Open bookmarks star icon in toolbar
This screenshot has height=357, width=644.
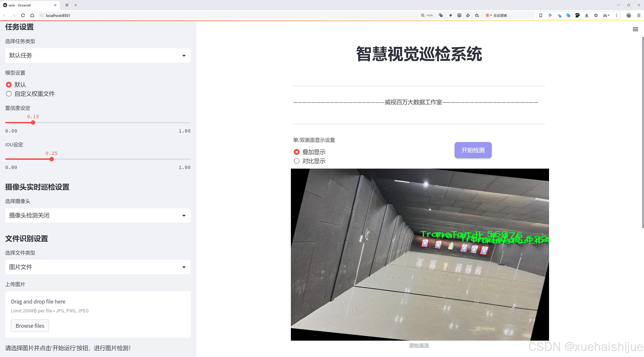click(x=596, y=15)
